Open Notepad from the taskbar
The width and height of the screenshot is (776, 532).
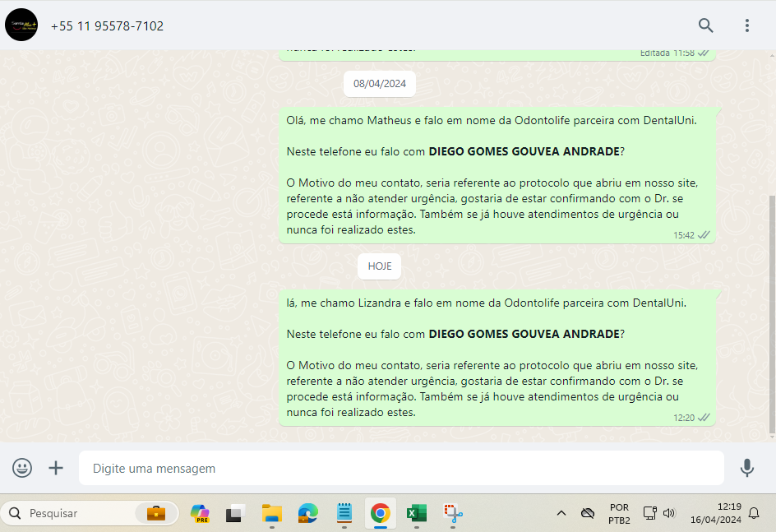click(344, 513)
